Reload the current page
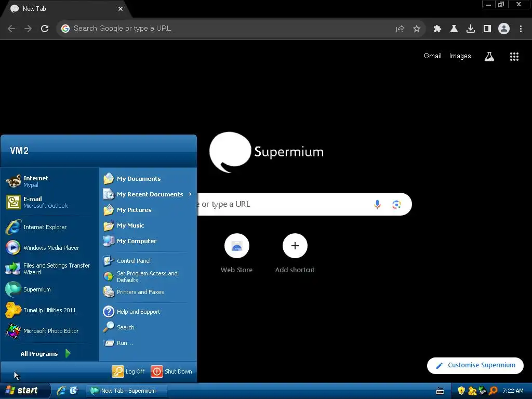 [x=45, y=29]
